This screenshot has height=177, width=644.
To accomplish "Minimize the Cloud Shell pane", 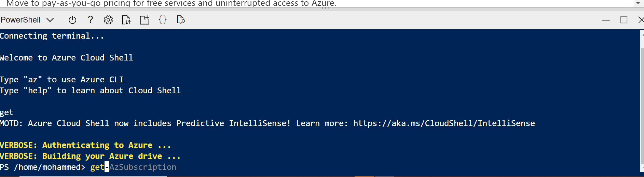I will 606,20.
